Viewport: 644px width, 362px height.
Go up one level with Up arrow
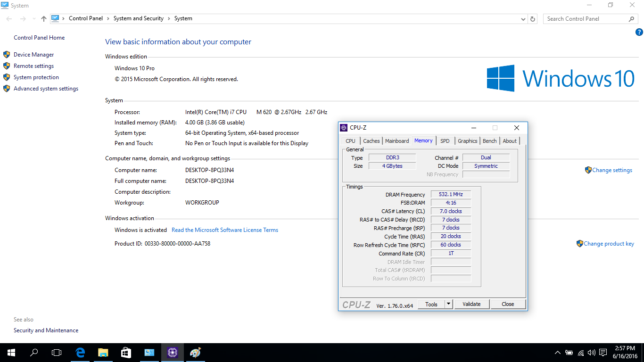(44, 19)
